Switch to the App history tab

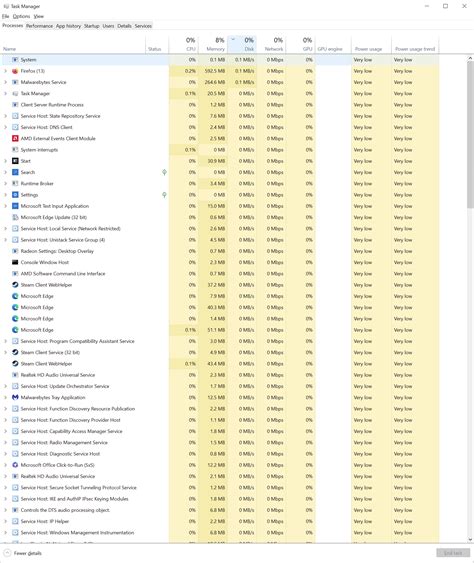click(x=68, y=26)
